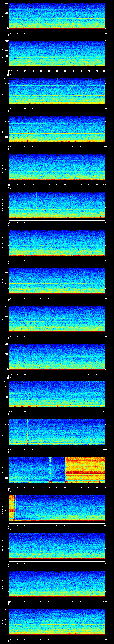Click 'Frequency (Hz)' axis label of the 23:45:00 panel

point(3,622)
